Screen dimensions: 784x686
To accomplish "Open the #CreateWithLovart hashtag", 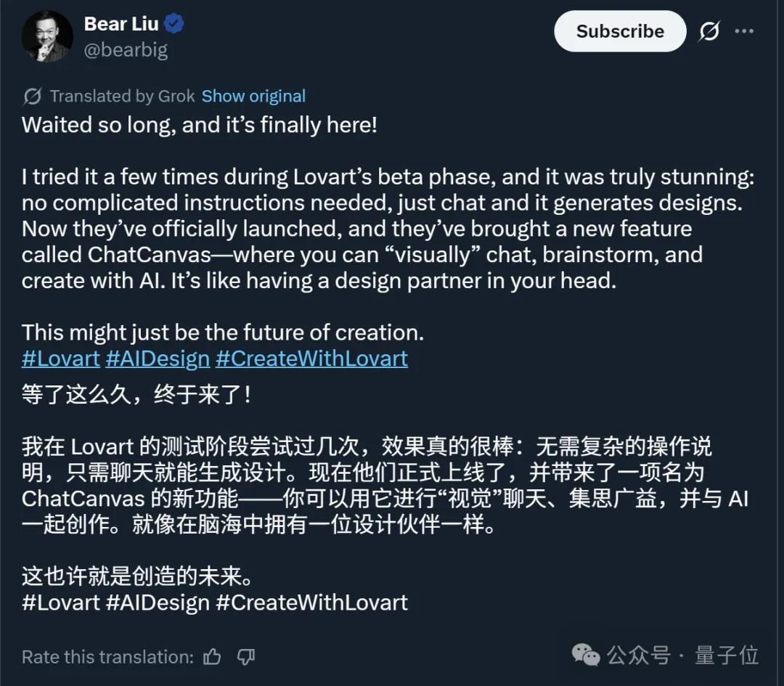I will point(311,358).
